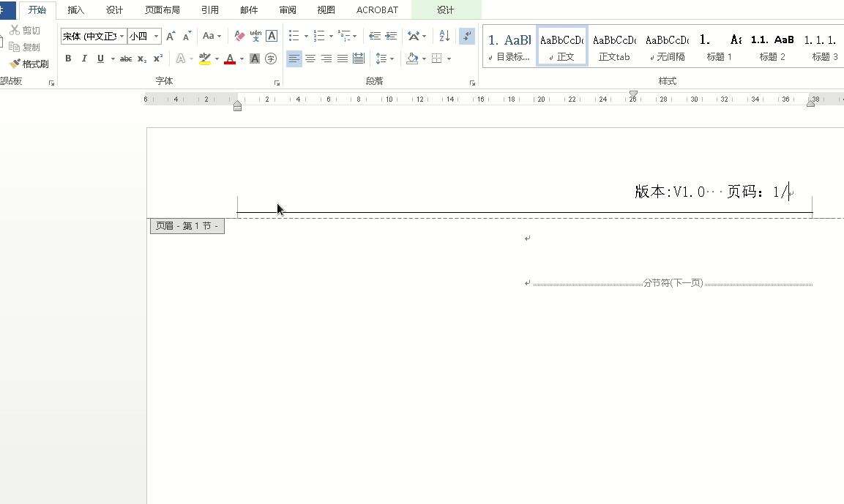Apply paragraph shading paint bucket
The width and height of the screenshot is (844, 504).
(412, 58)
